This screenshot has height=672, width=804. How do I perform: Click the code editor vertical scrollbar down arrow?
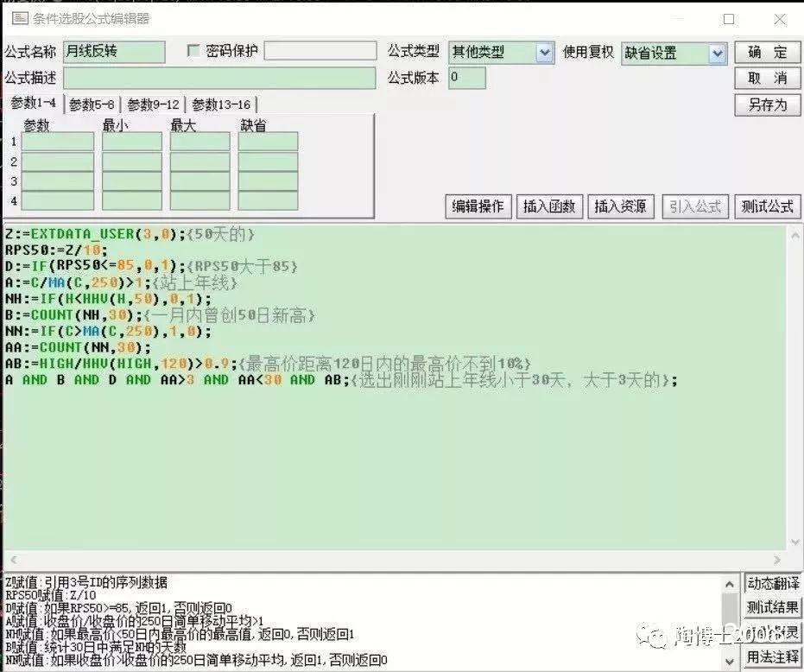[795, 542]
